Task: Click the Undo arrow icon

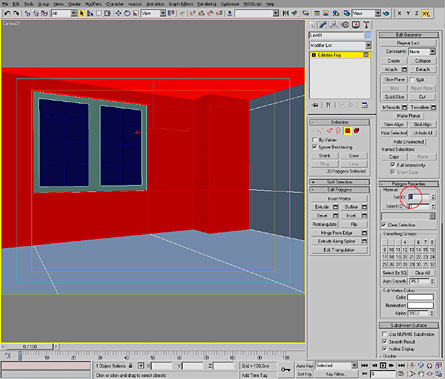Action: pos(7,13)
